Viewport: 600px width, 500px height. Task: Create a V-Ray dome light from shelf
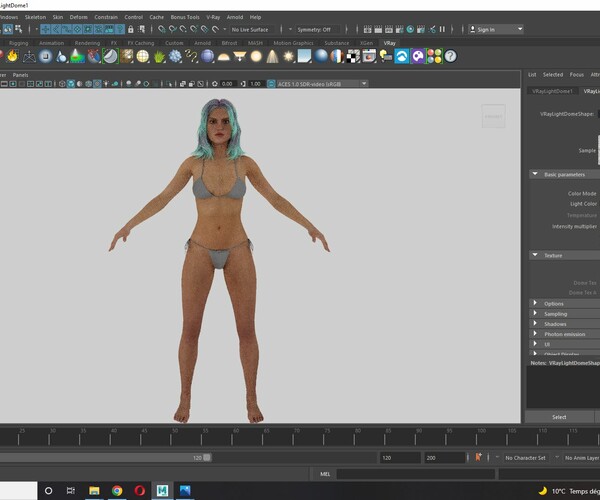[x=223, y=57]
